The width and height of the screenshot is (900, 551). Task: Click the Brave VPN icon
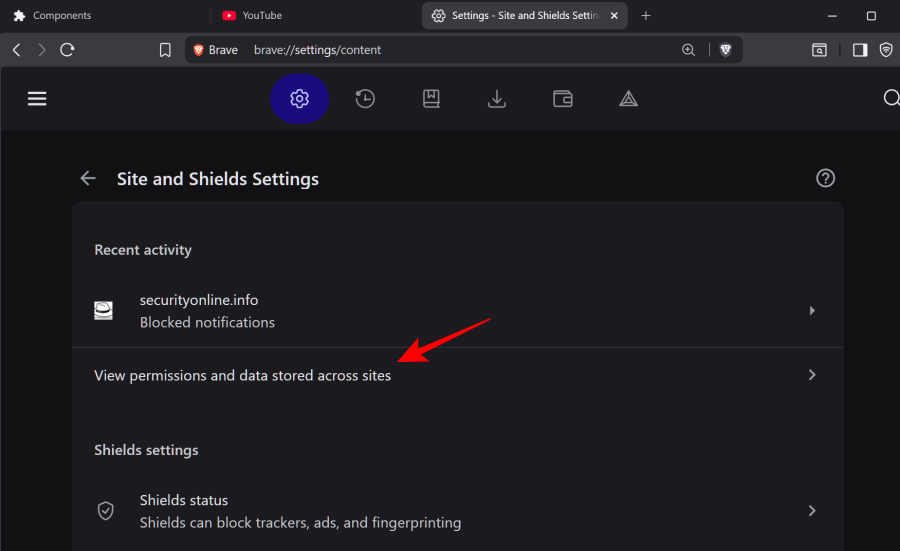coord(886,50)
